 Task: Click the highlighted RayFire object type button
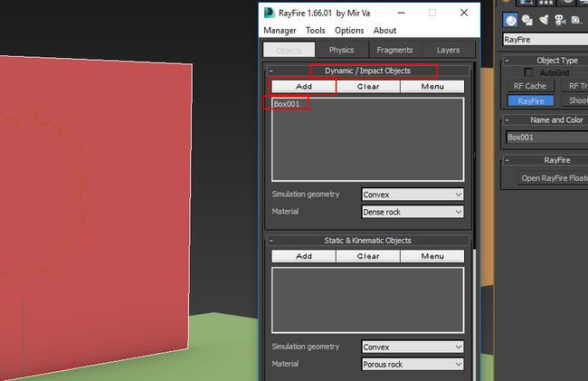[531, 100]
